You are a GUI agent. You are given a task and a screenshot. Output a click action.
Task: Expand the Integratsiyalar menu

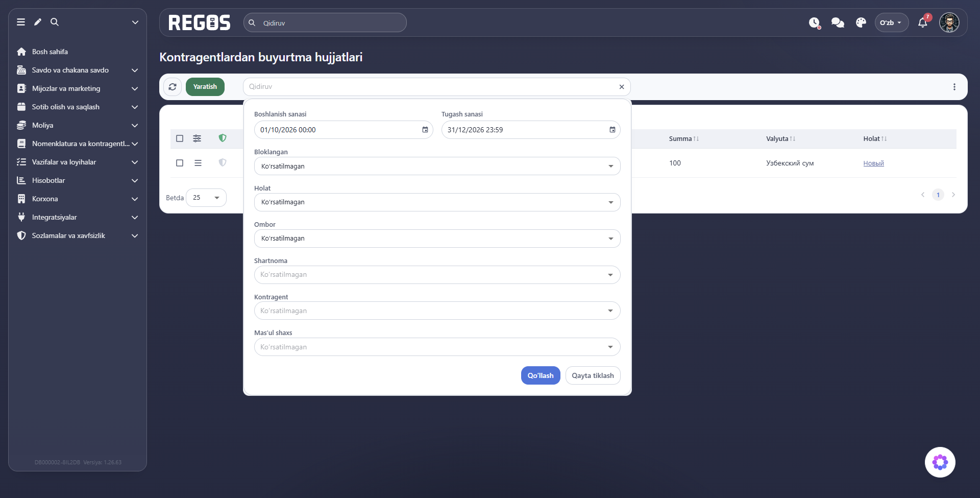[78, 217]
